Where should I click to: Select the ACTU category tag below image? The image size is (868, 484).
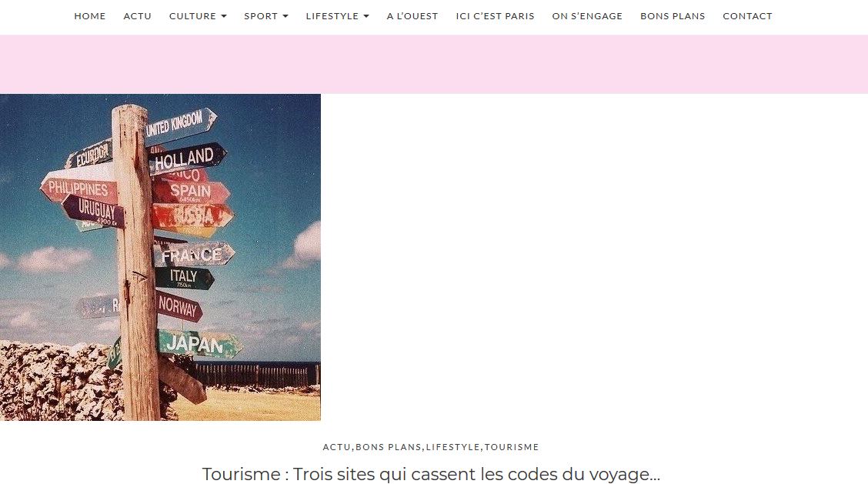click(x=336, y=447)
